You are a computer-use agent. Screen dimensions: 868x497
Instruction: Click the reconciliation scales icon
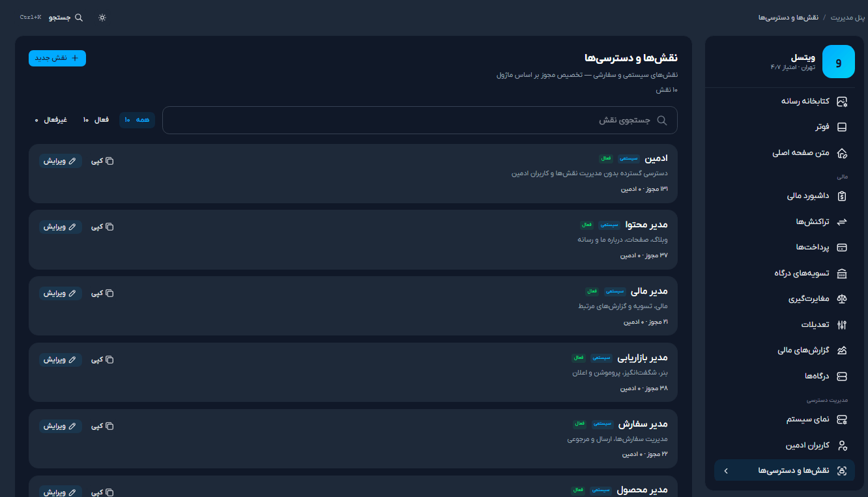842,299
